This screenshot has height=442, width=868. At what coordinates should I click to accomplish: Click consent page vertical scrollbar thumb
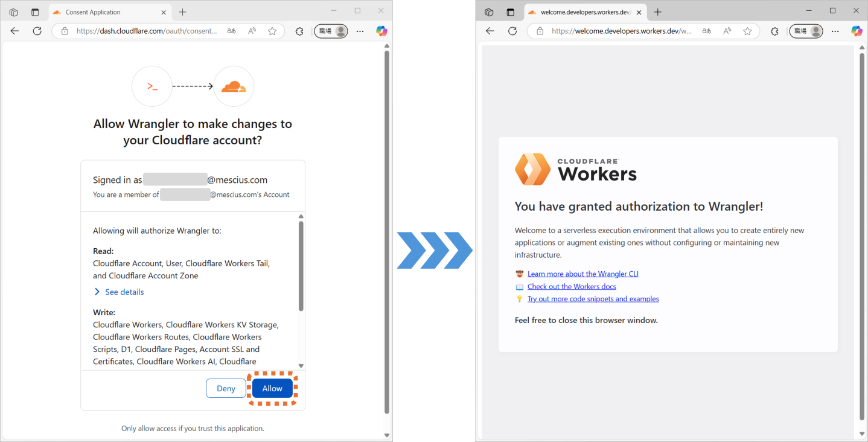point(387,232)
